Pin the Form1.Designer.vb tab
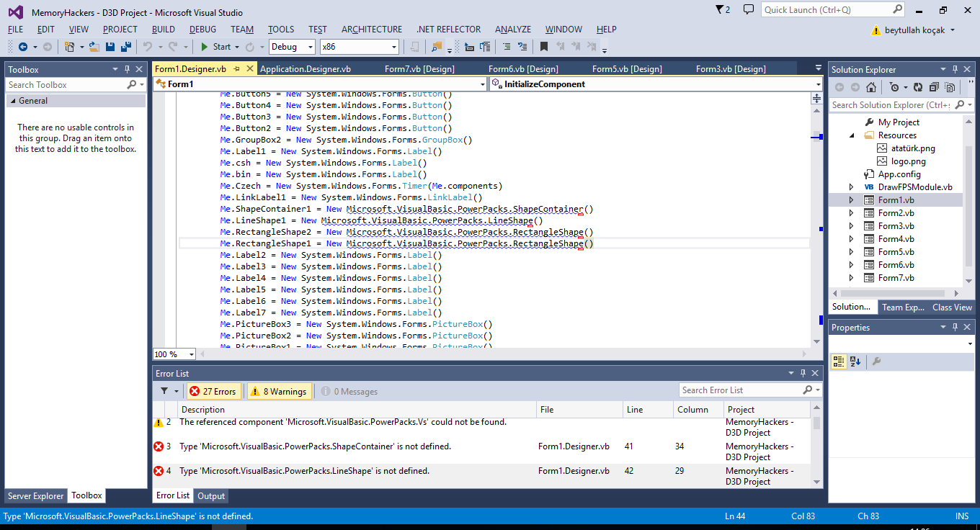The image size is (980, 530). (236, 68)
